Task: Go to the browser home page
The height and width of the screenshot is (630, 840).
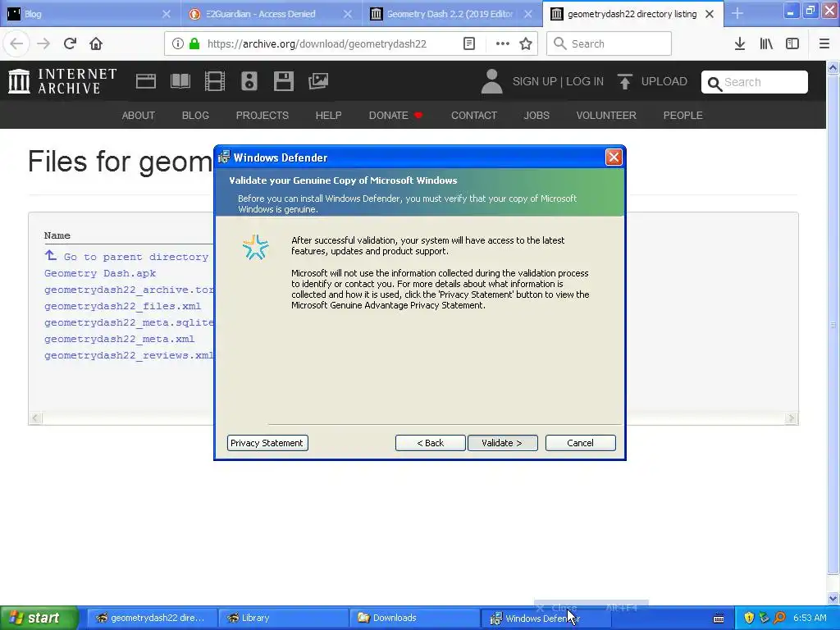Action: click(x=96, y=44)
